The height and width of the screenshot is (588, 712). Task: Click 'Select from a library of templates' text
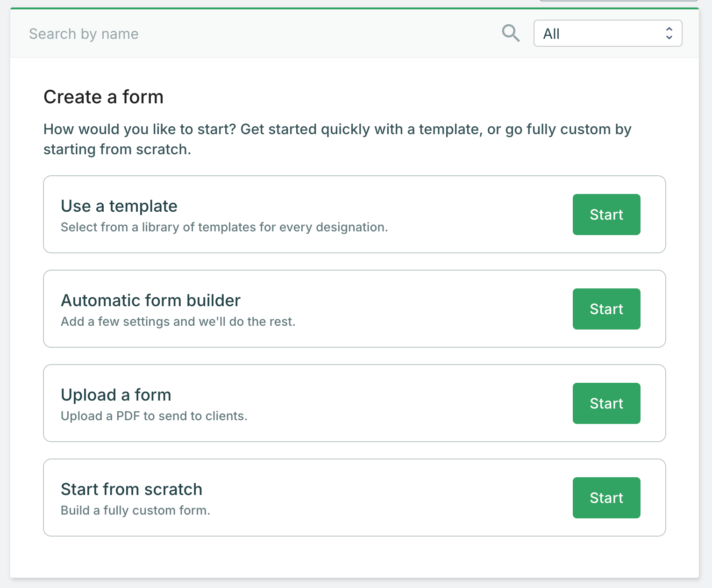tap(224, 227)
